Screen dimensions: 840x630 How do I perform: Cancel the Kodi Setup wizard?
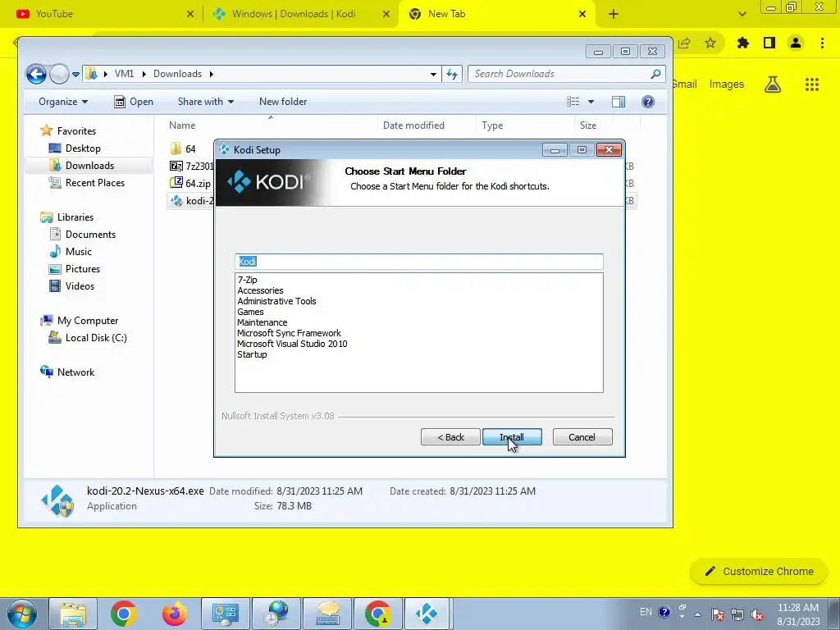coord(582,437)
